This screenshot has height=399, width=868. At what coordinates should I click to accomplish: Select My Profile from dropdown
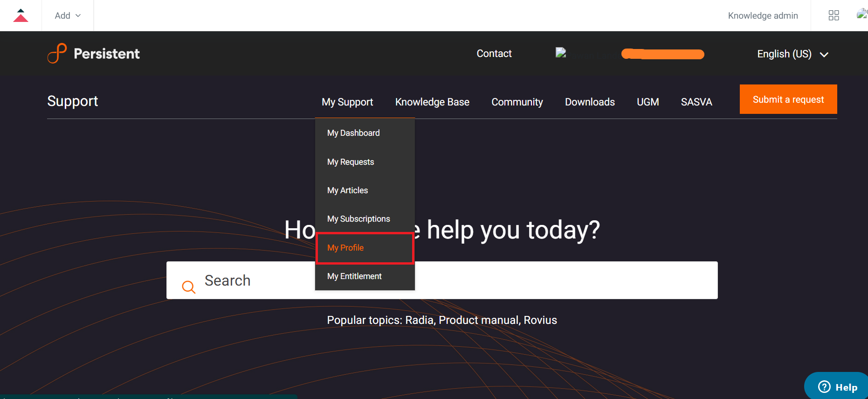pos(365,248)
